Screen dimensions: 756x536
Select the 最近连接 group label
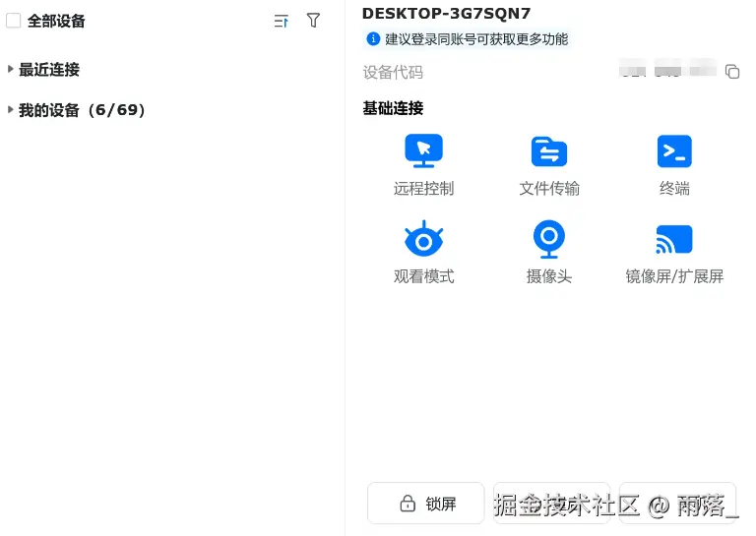(48, 70)
